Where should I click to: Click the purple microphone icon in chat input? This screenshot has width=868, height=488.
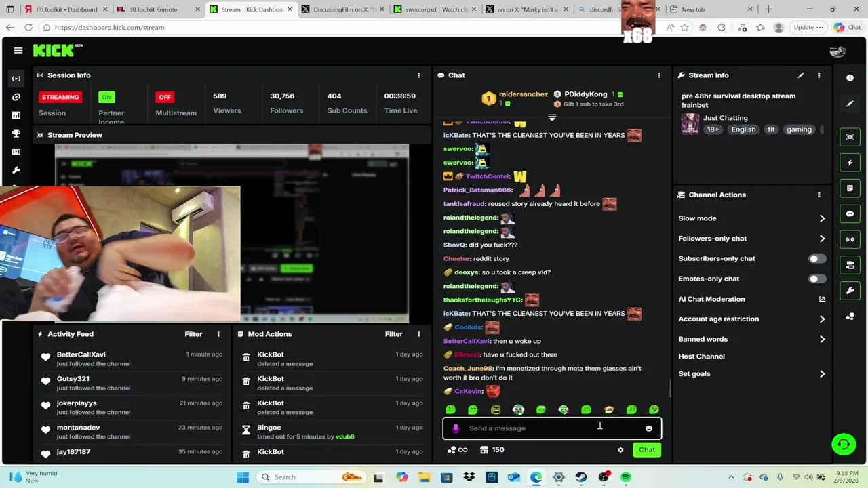(x=456, y=428)
